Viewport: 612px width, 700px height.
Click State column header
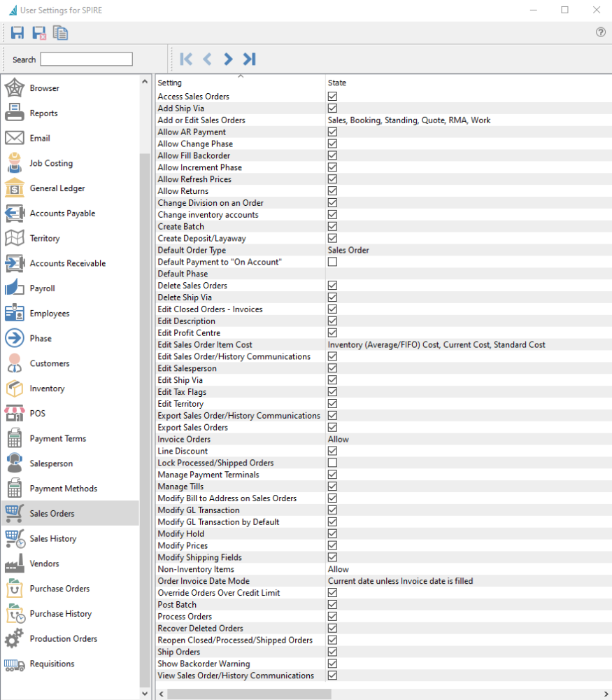click(469, 83)
